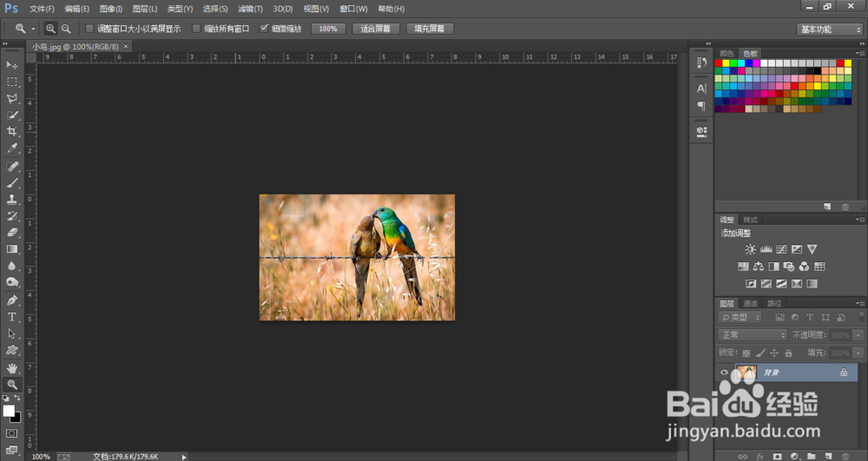This screenshot has height=461, width=868.
Task: Click the 100% zoom button
Action: pos(328,29)
